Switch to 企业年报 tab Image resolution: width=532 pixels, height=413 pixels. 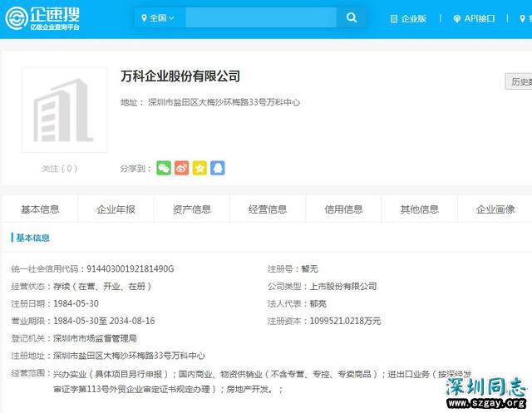116,209
